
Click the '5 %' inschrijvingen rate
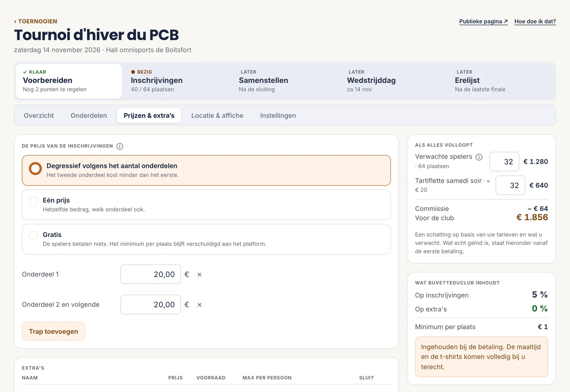pos(540,295)
